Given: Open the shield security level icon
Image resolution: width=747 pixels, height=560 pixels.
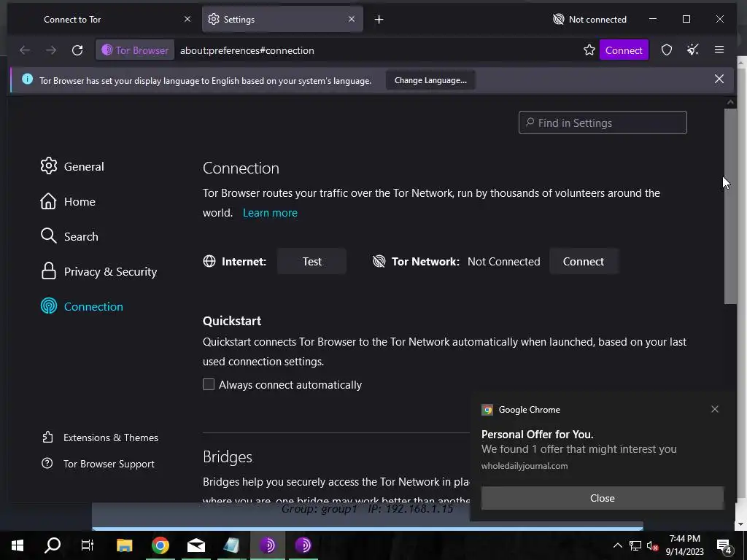Looking at the screenshot, I should [667, 50].
